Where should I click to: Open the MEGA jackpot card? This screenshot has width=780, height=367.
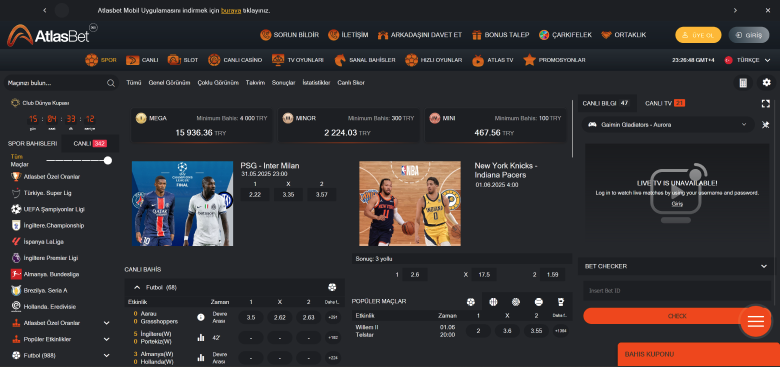coord(202,125)
